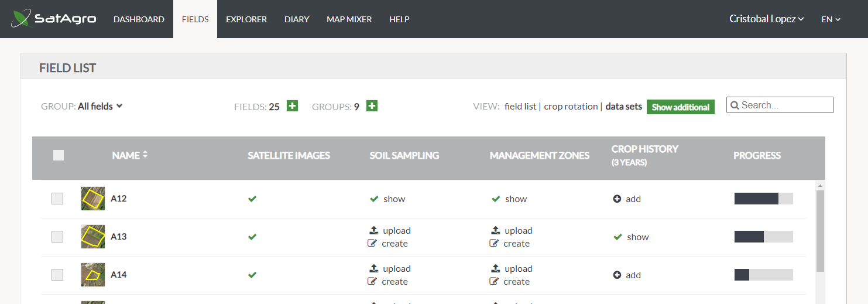Show crop history for A13
This screenshot has width=868, height=304.
point(638,237)
